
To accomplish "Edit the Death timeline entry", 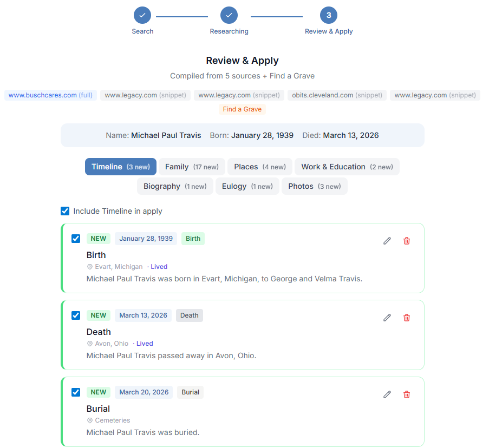I will point(387,318).
